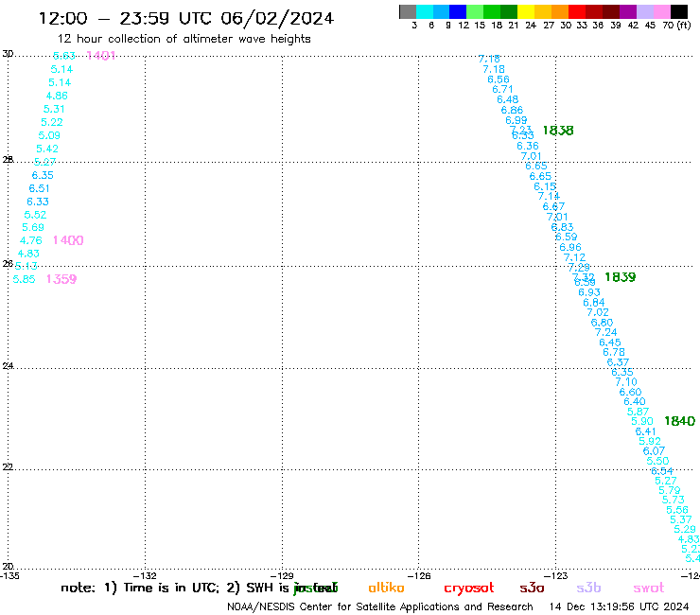Click the wave height value 4.76
The image size is (700, 615).
coord(31,240)
